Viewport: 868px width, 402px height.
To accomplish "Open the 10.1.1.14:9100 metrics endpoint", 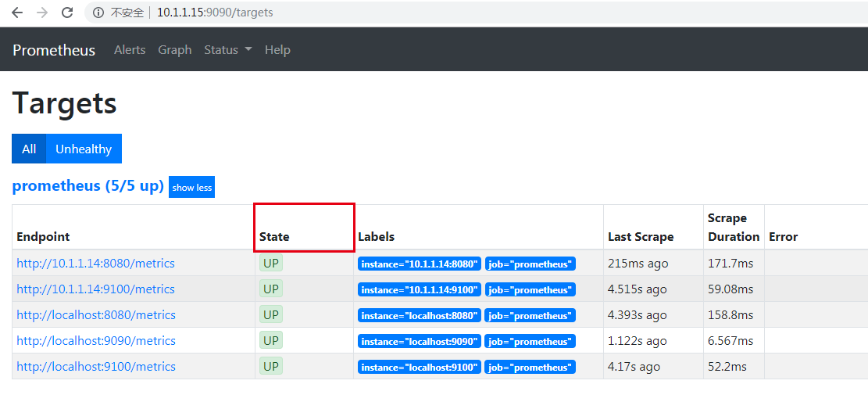I will (95, 289).
